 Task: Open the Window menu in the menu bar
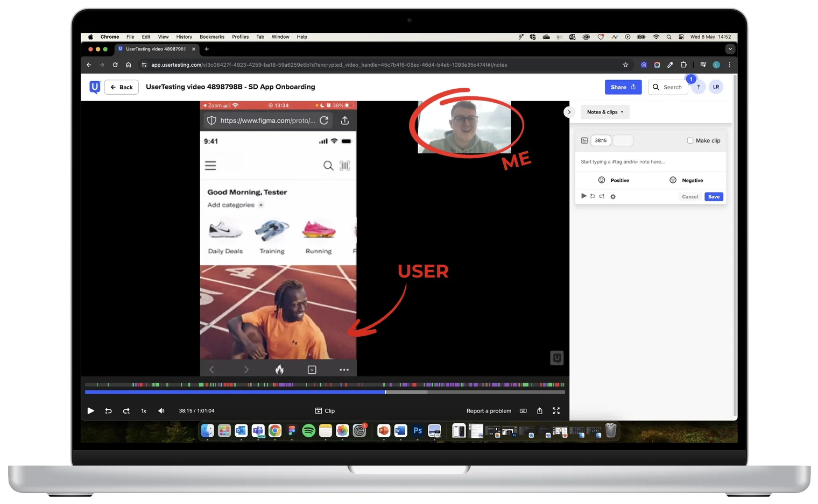point(280,37)
